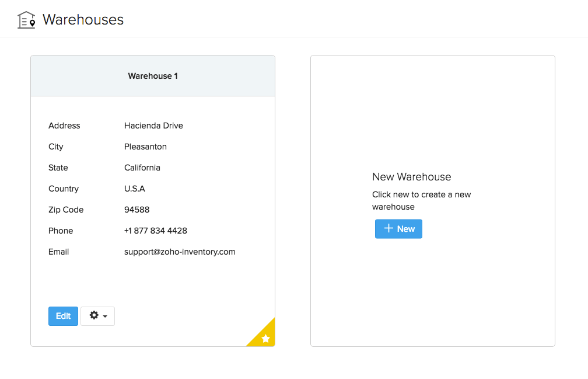Open the dropdown arrow next to the gear icon

104,316
